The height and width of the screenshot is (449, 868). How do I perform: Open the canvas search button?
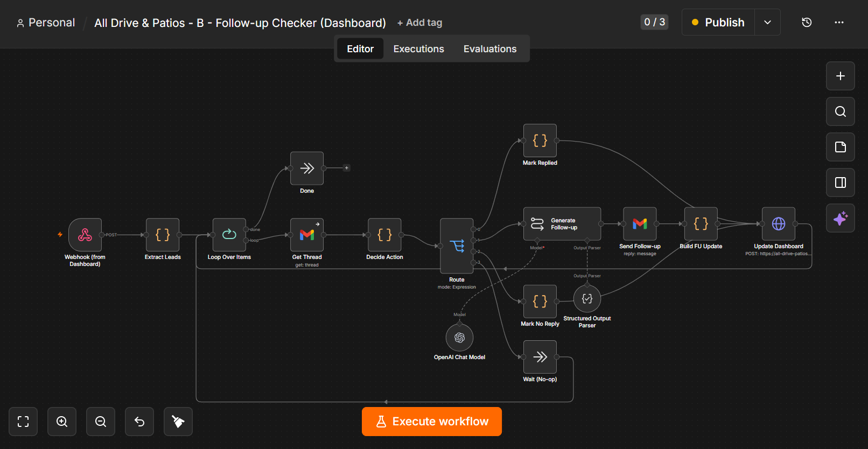click(841, 111)
